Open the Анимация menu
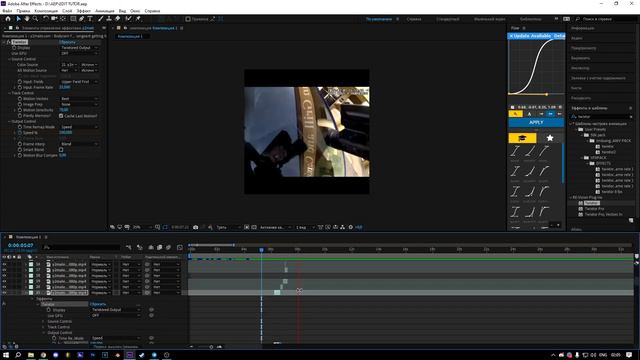Viewport: 640px width, 360px height. click(105, 11)
